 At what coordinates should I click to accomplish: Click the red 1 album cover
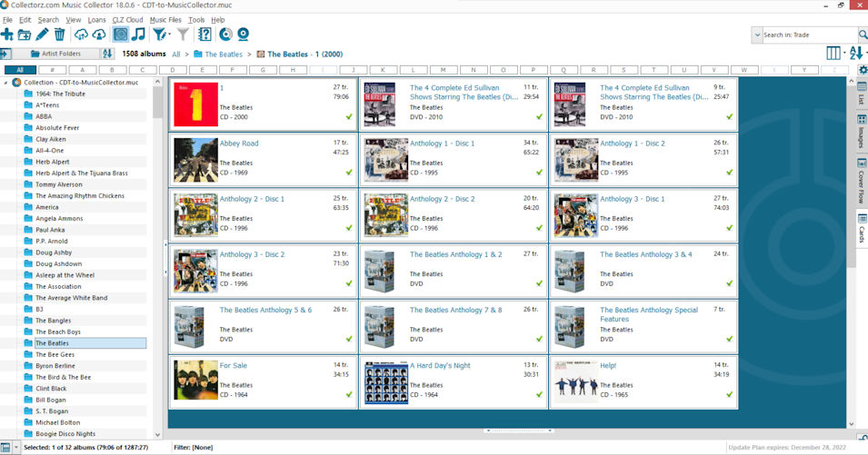click(195, 104)
